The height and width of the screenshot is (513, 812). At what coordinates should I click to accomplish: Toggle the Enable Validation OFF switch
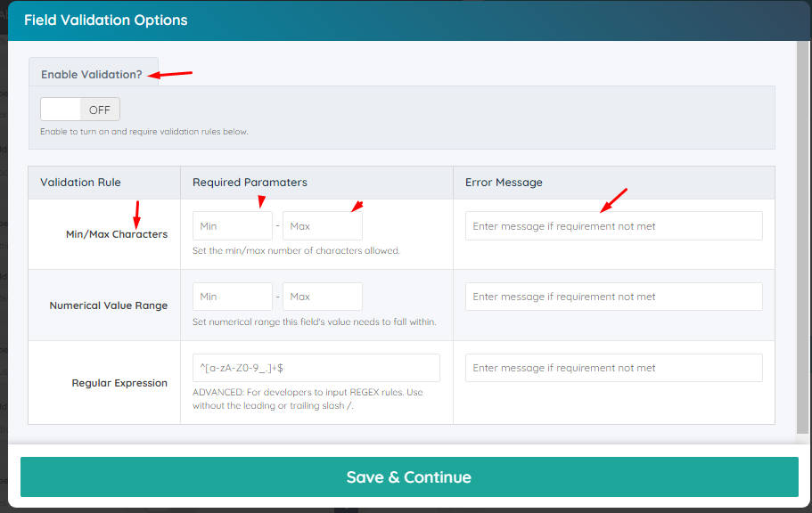(x=79, y=110)
